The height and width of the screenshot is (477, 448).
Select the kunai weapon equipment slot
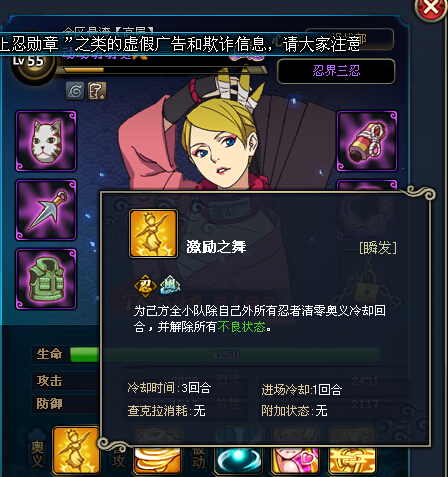46,210
